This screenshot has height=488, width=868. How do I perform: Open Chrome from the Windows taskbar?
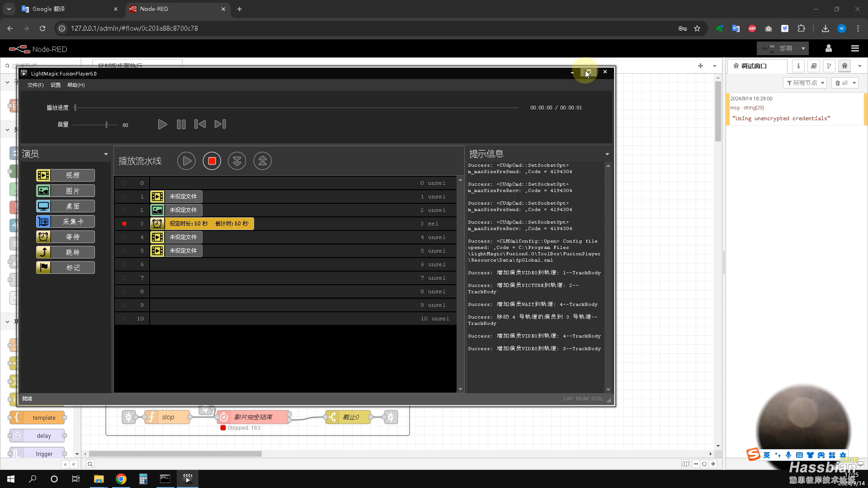point(121,479)
